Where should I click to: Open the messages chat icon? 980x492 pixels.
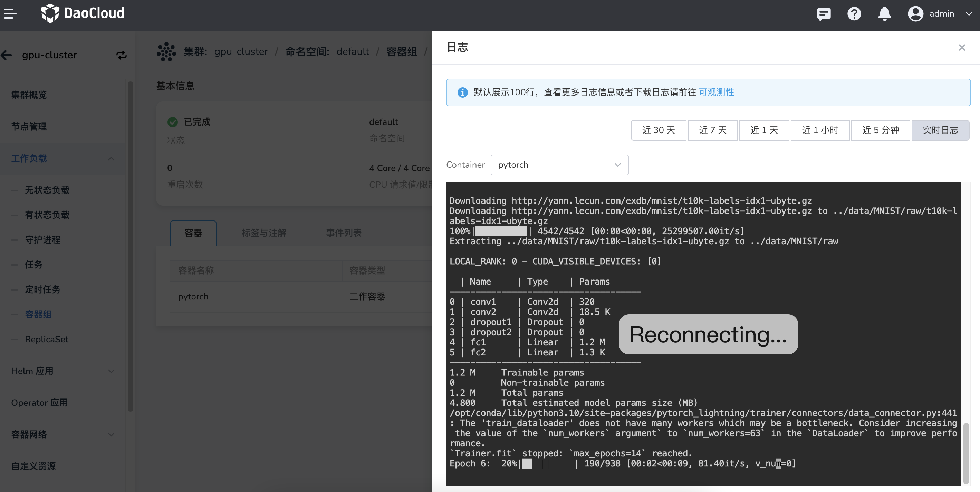(823, 14)
